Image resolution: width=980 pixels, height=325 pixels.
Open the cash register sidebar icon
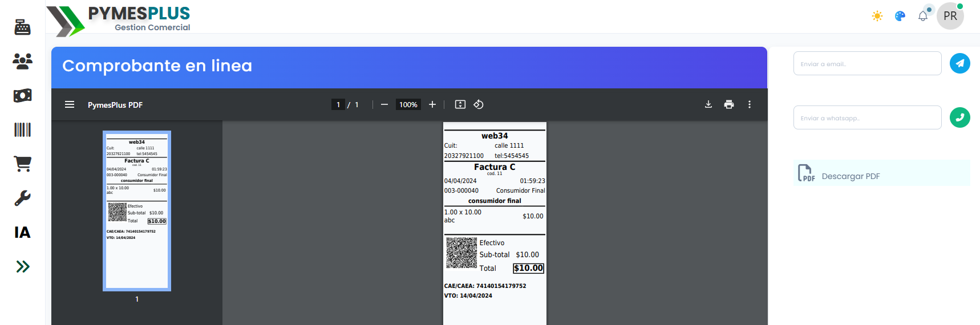(x=22, y=27)
